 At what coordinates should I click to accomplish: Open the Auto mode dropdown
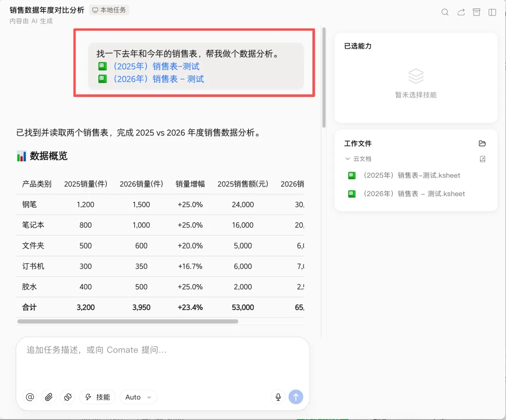tap(138, 397)
